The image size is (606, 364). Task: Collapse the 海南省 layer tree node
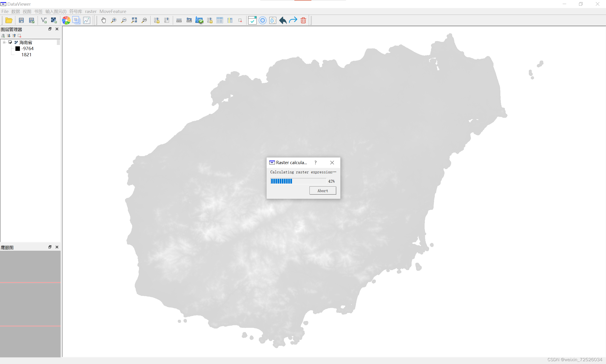coord(4,42)
